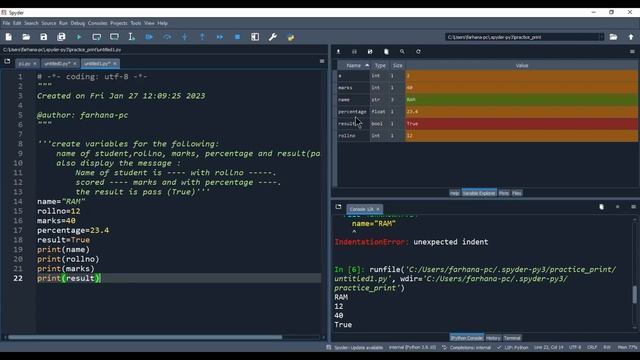Image resolution: width=640 pixels, height=360 pixels.
Task: Close Console 1/A tab
Action: 378,209
